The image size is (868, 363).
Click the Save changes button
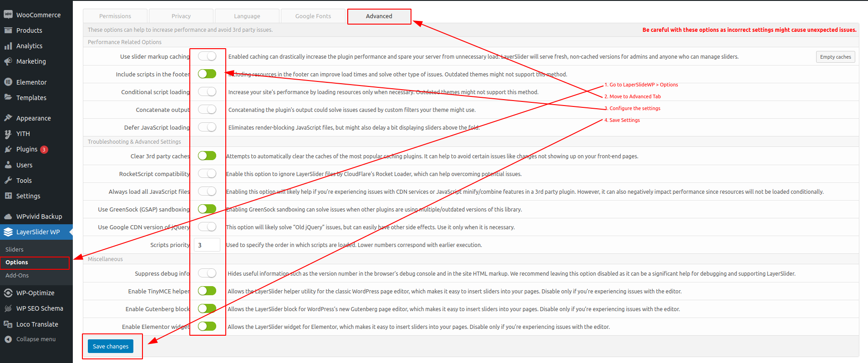pyautogui.click(x=111, y=346)
